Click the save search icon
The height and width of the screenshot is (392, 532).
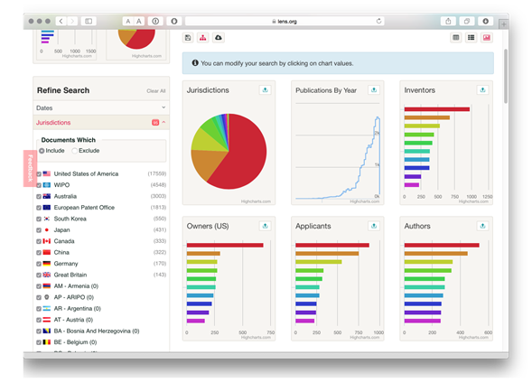point(188,38)
